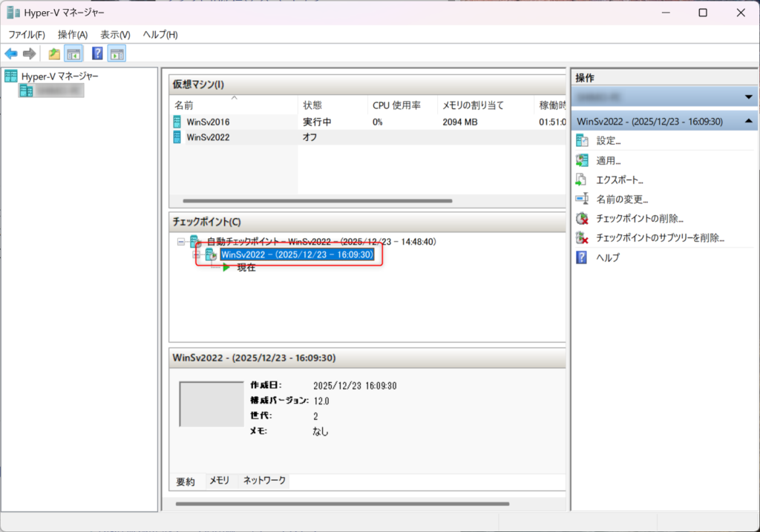Image resolution: width=760 pixels, height=532 pixels.
Task: Click the blue question mark Help toolbar icon
Action: coord(97,53)
